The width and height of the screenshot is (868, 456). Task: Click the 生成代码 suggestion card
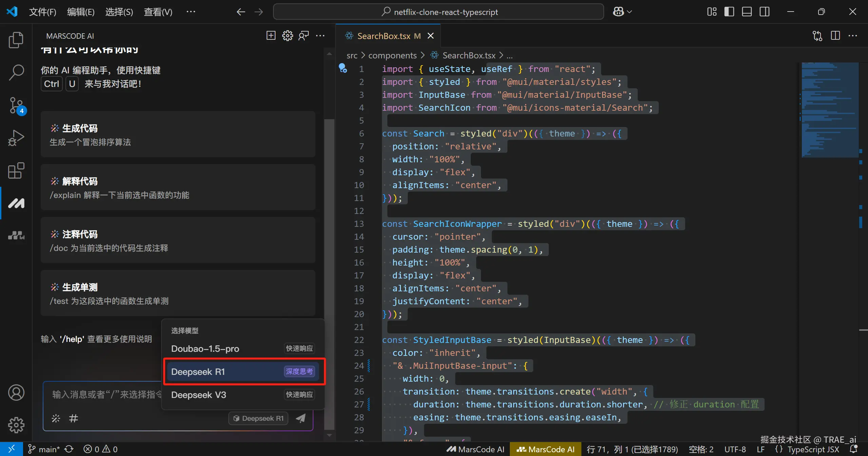(178, 134)
